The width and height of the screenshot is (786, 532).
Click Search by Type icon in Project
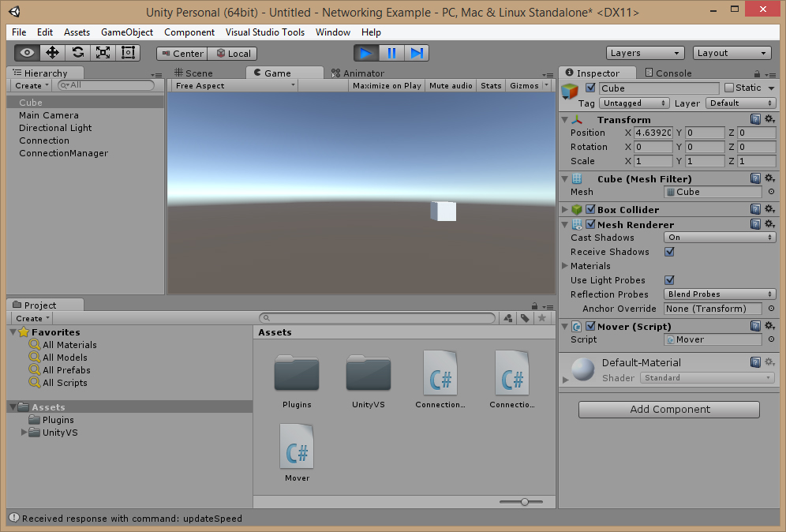pyautogui.click(x=507, y=318)
